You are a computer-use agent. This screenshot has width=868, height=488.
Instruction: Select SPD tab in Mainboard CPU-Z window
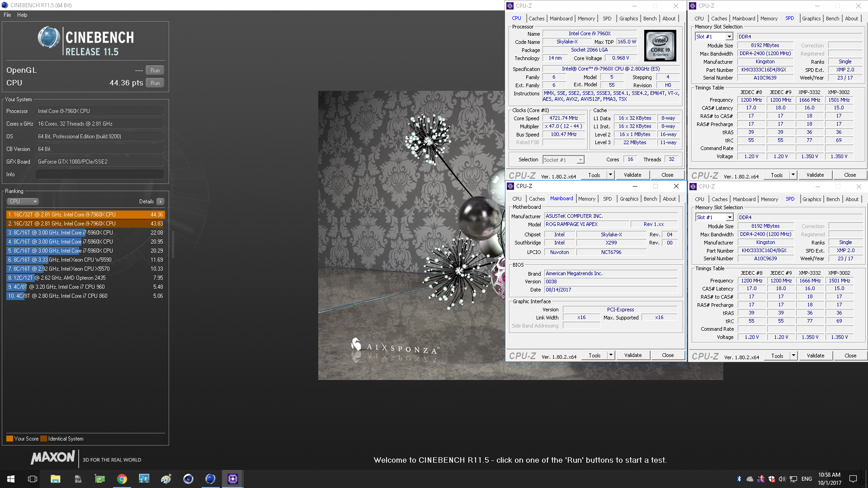[608, 199]
